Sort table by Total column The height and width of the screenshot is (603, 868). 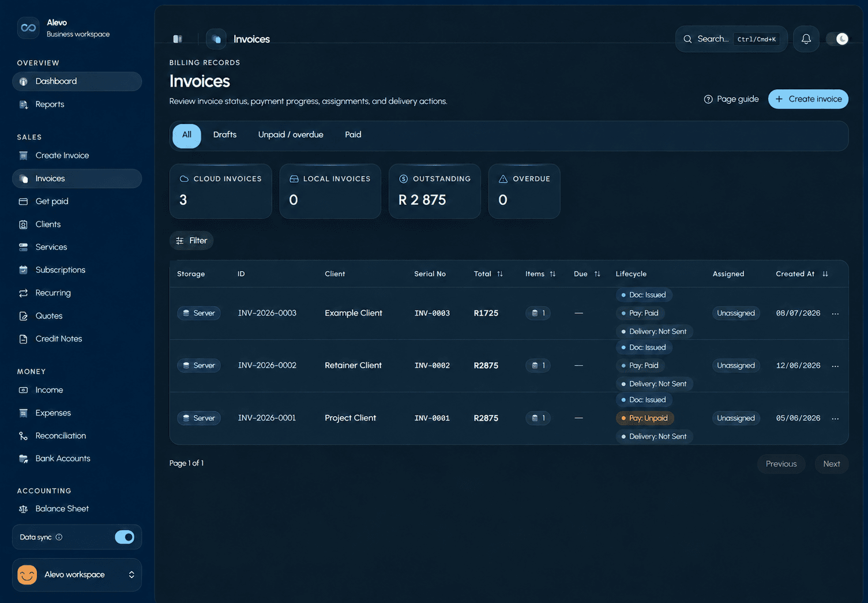(500, 274)
